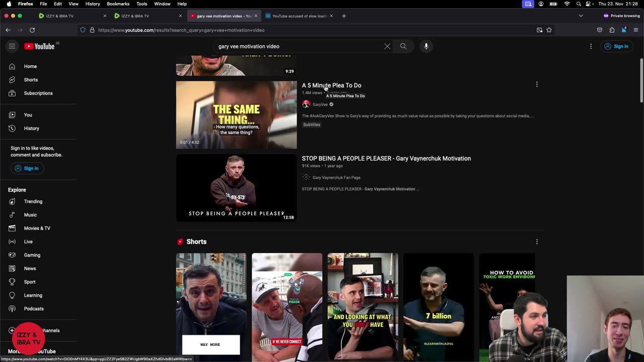Start voice search with the microphone

tap(426, 46)
